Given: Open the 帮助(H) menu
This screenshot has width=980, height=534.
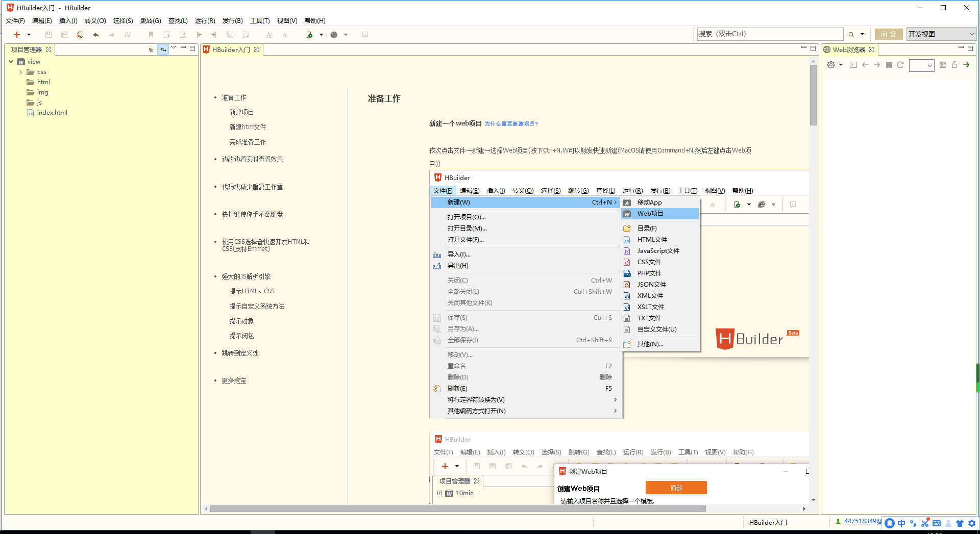Looking at the screenshot, I should coord(315,21).
